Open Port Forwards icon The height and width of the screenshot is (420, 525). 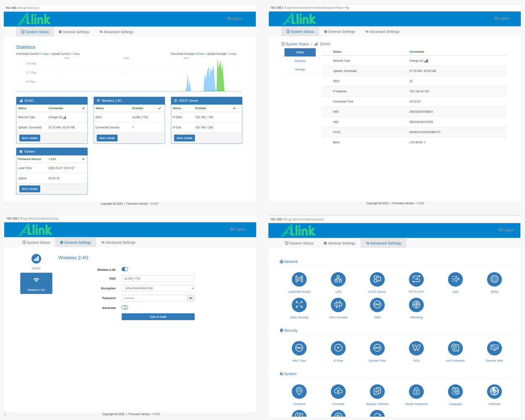338,305
